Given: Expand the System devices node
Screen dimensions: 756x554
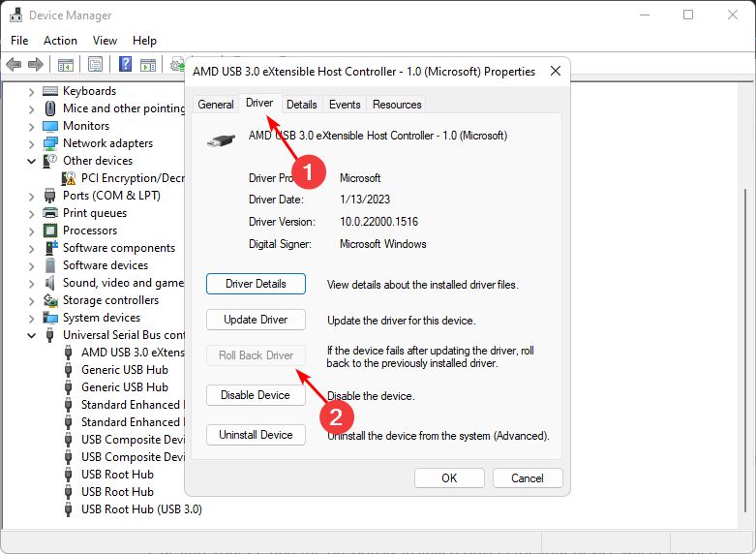Looking at the screenshot, I should pos(31,319).
